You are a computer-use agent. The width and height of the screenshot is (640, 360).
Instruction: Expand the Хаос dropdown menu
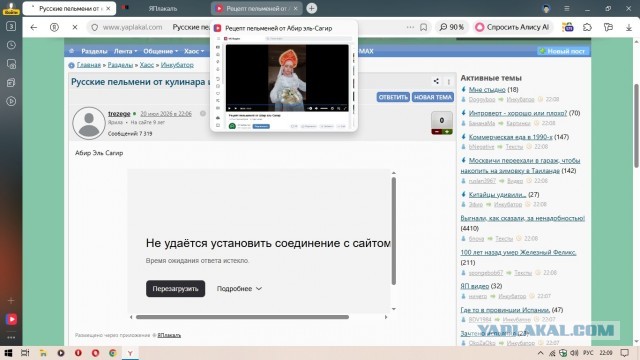[194, 51]
